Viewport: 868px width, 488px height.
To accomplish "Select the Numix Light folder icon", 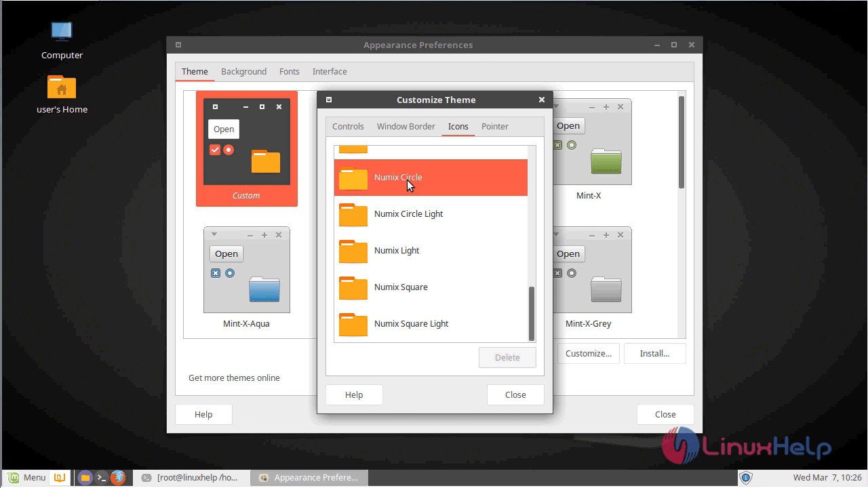I will [353, 251].
